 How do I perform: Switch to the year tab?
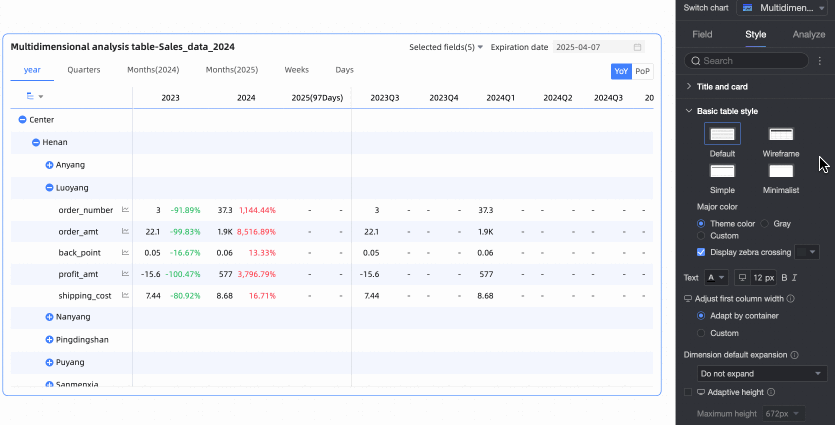[x=32, y=70]
